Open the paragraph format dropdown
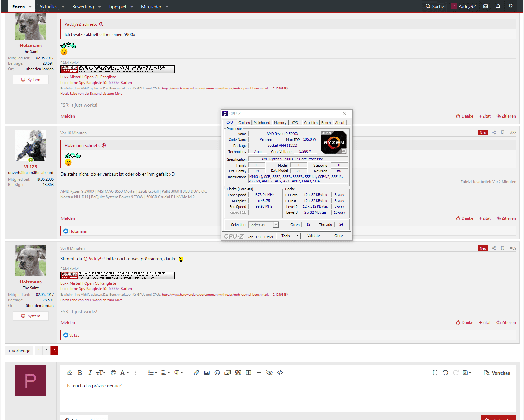This screenshot has height=420, width=524. click(178, 373)
